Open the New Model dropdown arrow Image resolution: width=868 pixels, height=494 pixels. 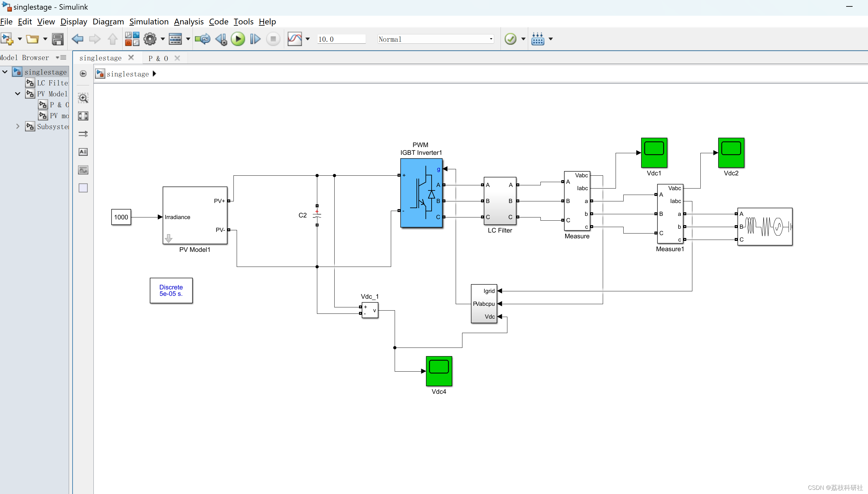20,39
